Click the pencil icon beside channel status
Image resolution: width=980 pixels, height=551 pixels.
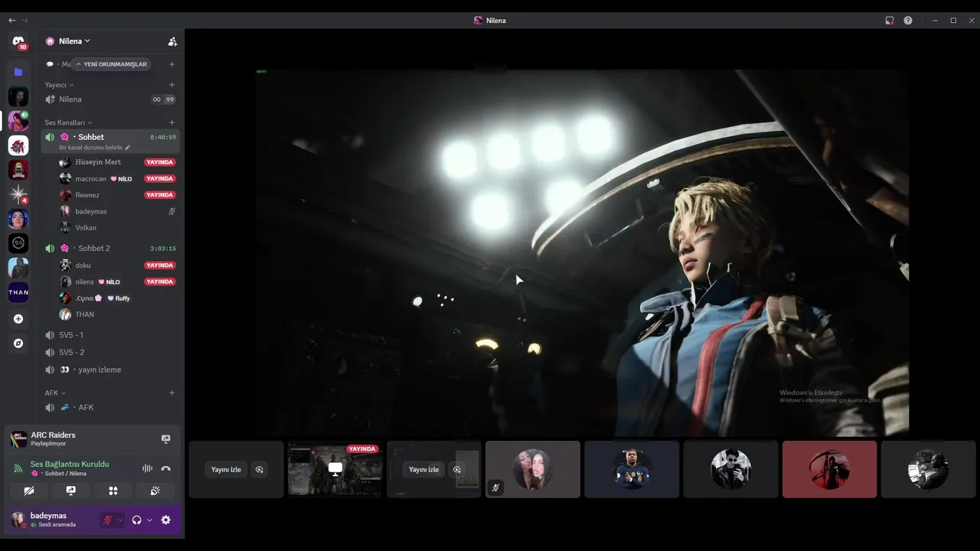pos(128,148)
